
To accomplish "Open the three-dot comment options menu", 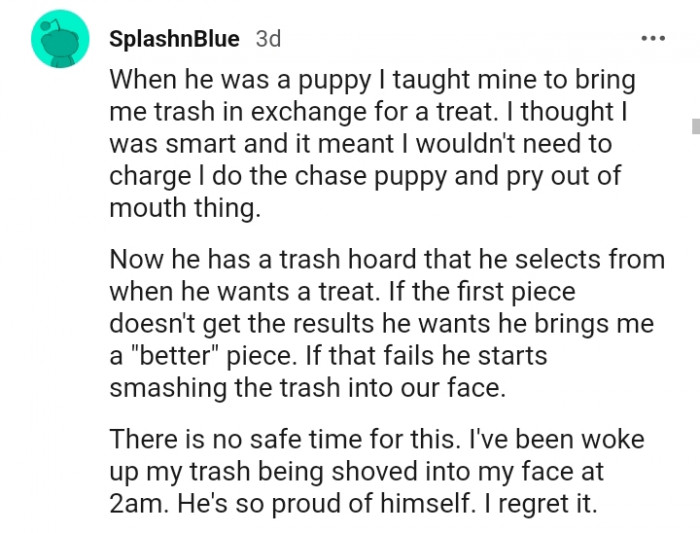I will pos(652,39).
